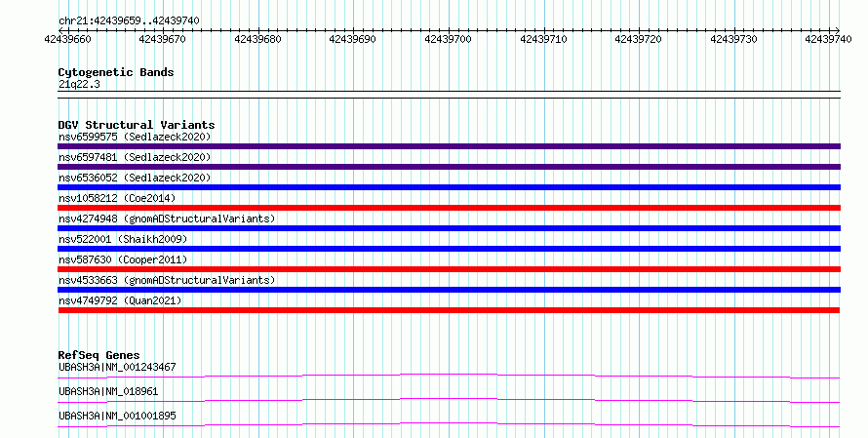This screenshot has width=868, height=438.
Task: Open gene label UBASH3A|NM_001243467
Action: [x=117, y=367]
